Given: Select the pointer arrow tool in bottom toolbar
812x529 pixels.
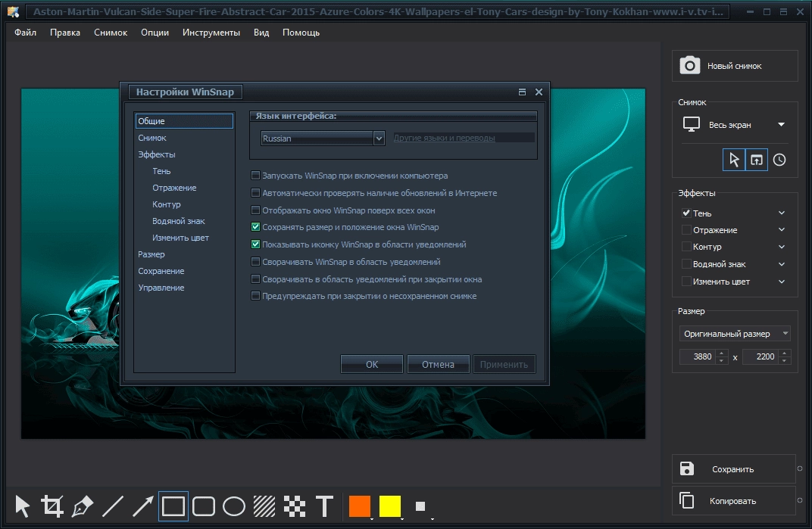Looking at the screenshot, I should 22,506.
